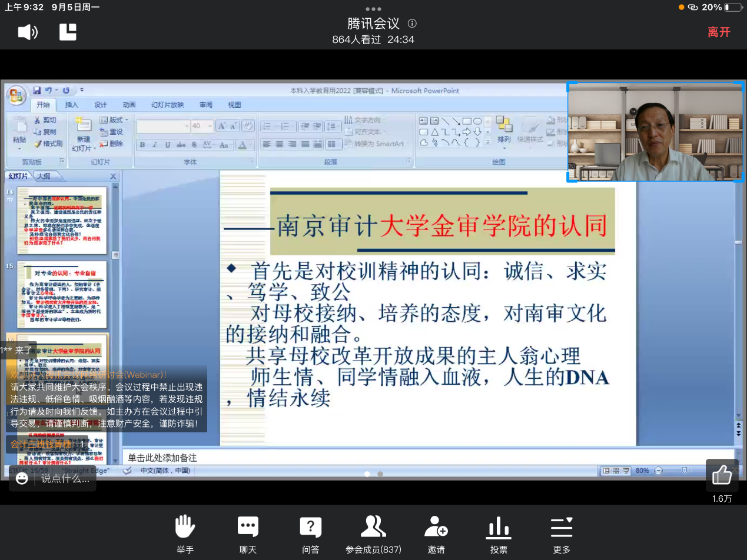Switch the meeting view layout
The image size is (747, 560).
pyautogui.click(x=68, y=32)
